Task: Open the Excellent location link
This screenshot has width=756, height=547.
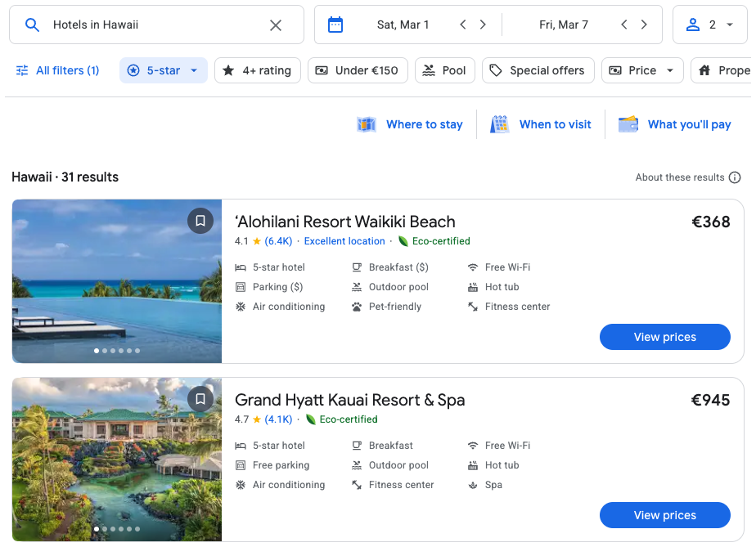Action: pyautogui.click(x=344, y=241)
